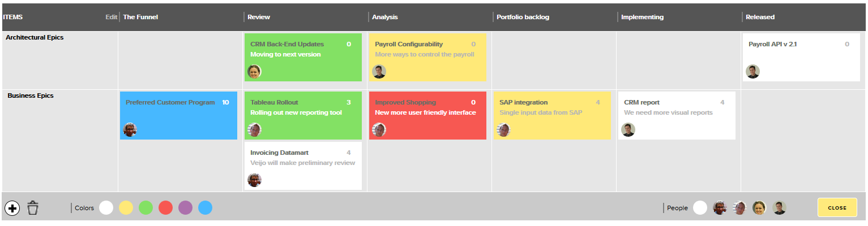Click the add new item plus icon
Image resolution: width=868 pixels, height=226 pixels.
click(12, 208)
